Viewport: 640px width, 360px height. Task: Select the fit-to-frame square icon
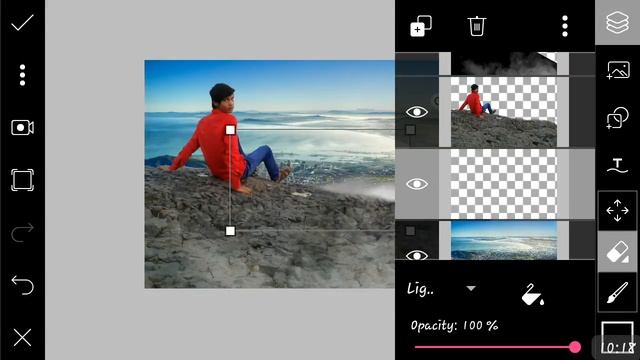22,180
